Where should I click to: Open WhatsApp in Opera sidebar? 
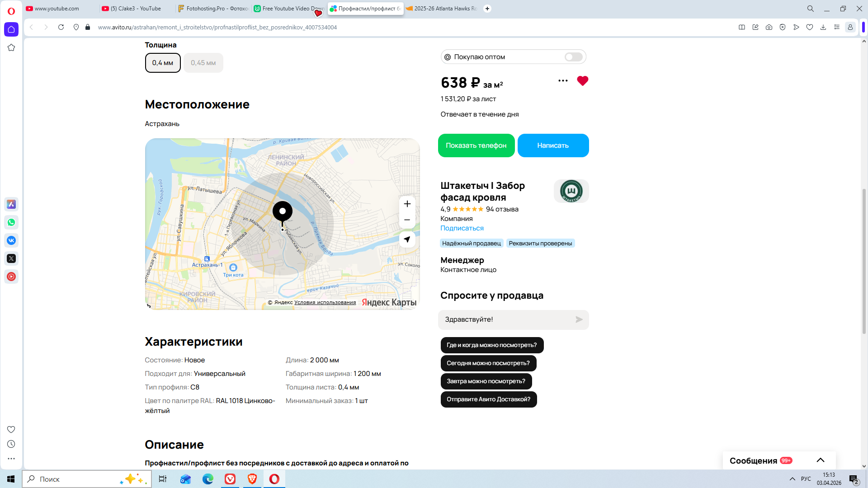click(11, 222)
